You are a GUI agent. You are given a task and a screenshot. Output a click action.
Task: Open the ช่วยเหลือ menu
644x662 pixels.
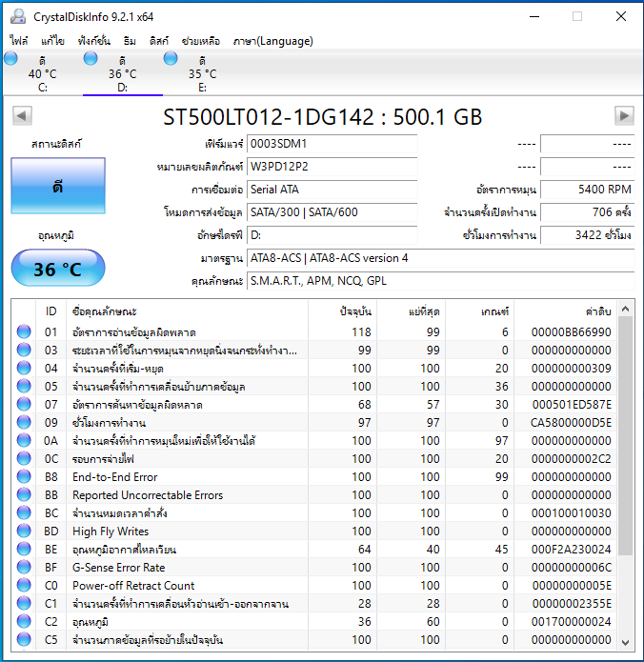201,41
